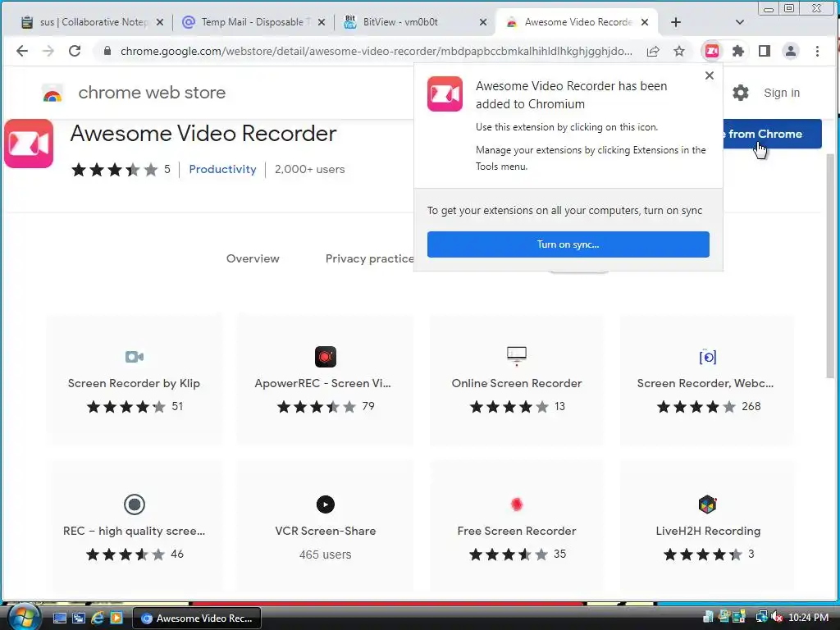Click the forward navigation arrow

[x=48, y=51]
